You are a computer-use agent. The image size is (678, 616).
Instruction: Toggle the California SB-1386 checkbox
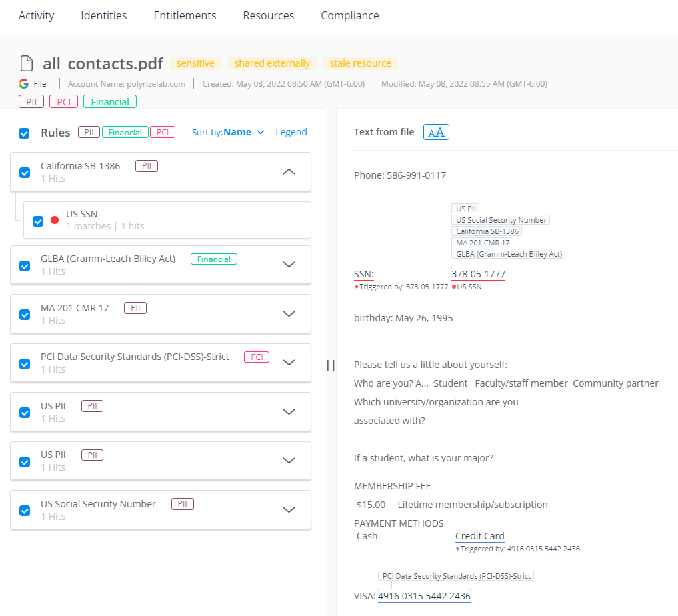pos(25,173)
